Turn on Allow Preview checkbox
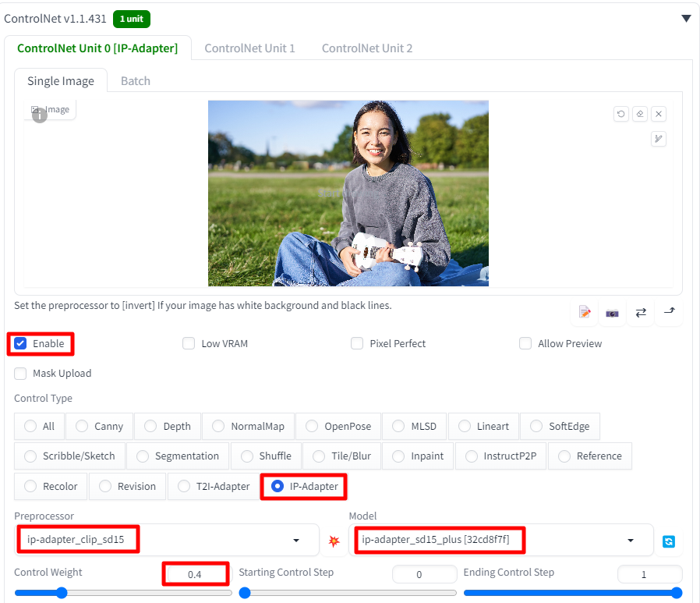This screenshot has height=603, width=700. [525, 343]
